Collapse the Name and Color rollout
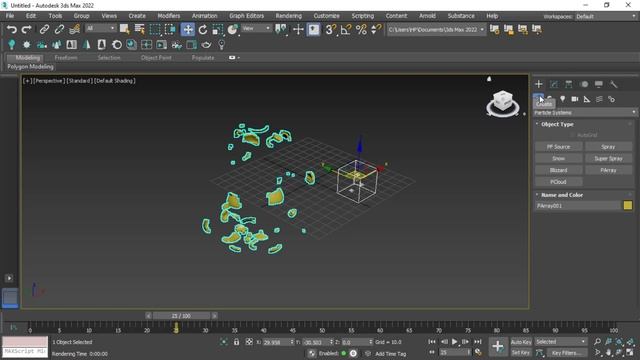The width and height of the screenshot is (640, 360). (561, 195)
